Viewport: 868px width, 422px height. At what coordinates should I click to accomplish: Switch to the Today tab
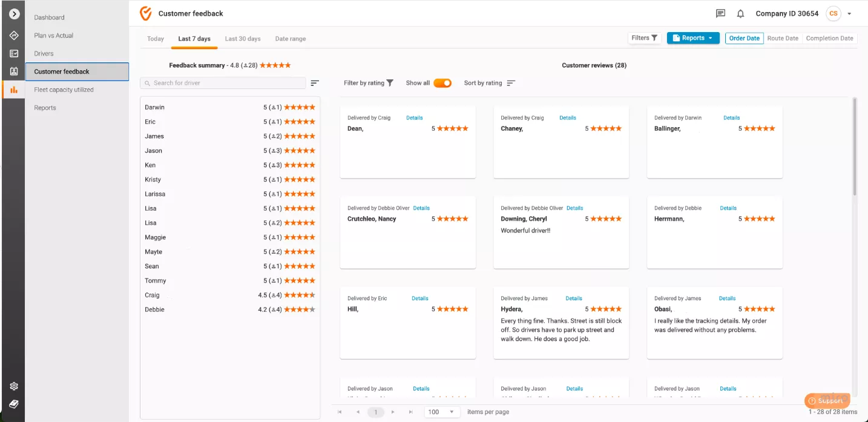156,39
